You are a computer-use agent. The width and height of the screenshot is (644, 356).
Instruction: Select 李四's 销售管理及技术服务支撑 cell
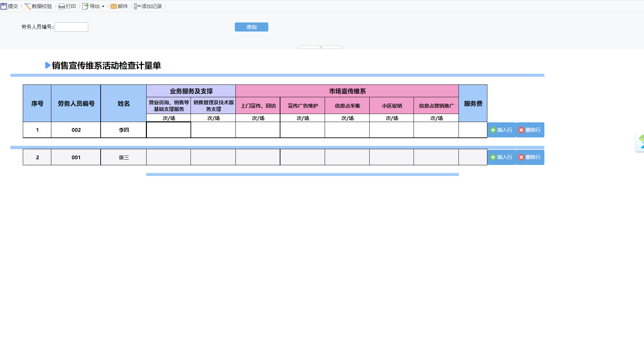click(213, 130)
